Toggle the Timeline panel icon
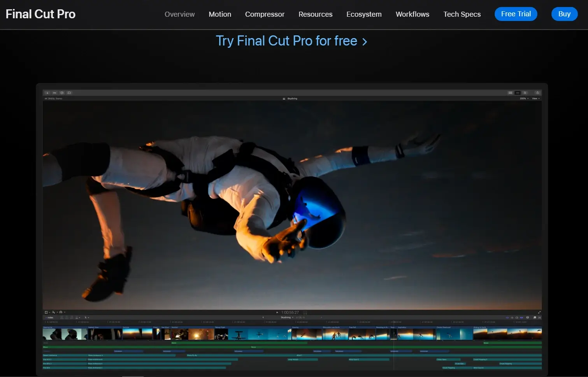Screen dimensions: 588x377 (518, 93)
